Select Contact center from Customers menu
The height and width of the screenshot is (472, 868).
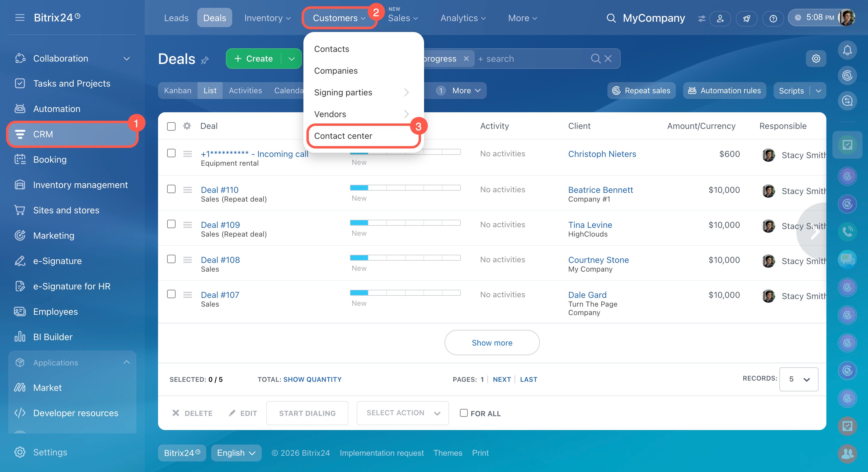343,136
